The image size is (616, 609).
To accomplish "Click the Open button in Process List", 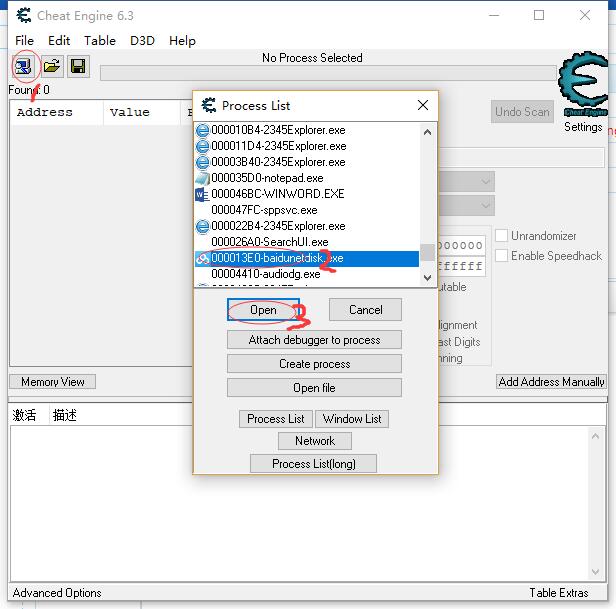I will (263, 310).
